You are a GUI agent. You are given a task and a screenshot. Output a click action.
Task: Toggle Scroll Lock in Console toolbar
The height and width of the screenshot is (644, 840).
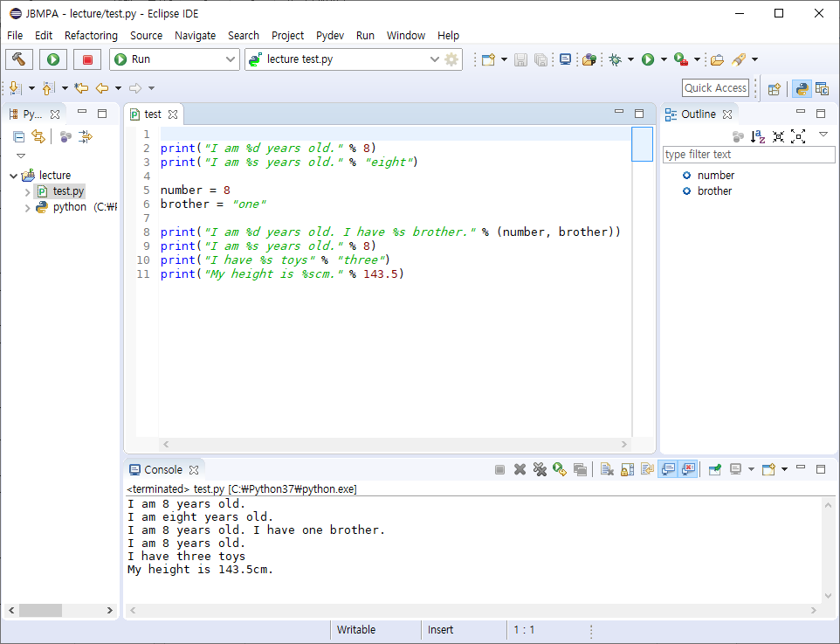627,470
